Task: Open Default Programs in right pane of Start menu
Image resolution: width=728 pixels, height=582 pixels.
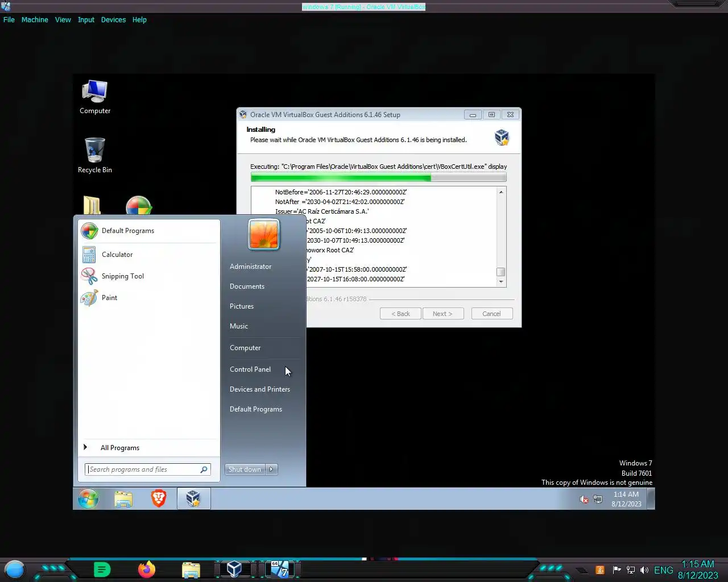Action: [256, 409]
